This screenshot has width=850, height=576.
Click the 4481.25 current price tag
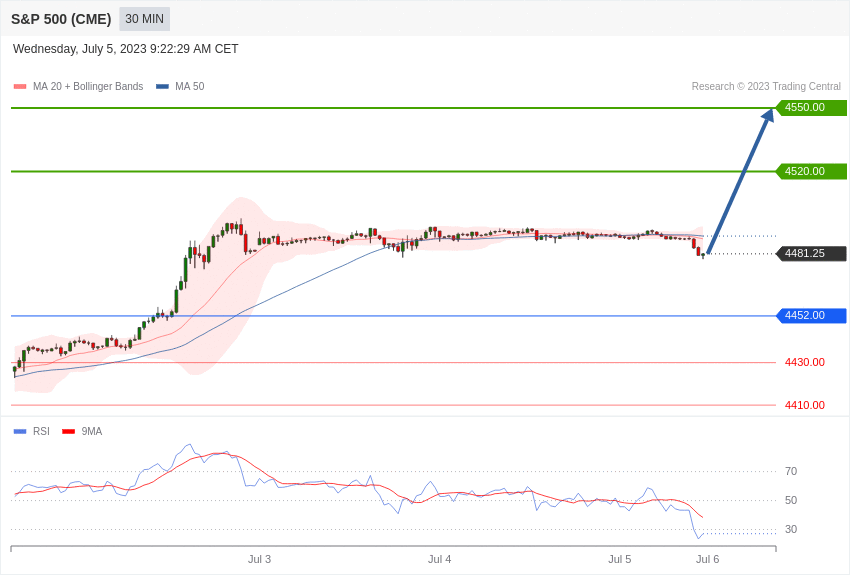pos(811,254)
